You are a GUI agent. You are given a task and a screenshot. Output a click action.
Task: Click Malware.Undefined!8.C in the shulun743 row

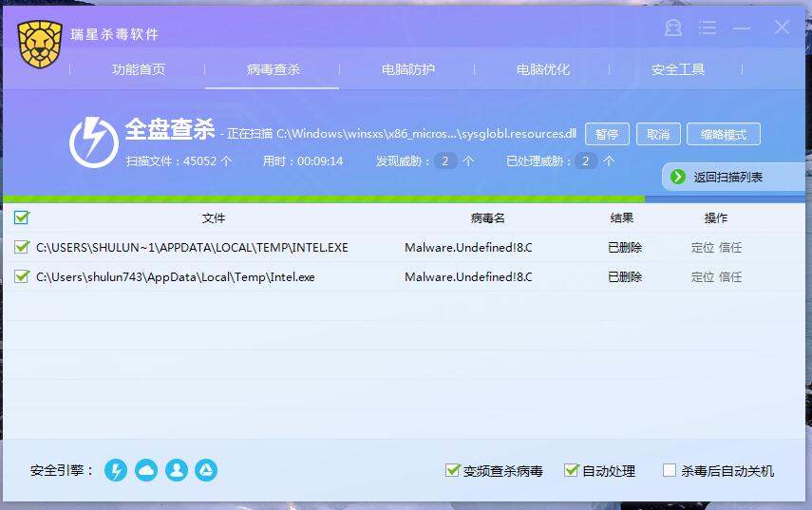pos(468,277)
